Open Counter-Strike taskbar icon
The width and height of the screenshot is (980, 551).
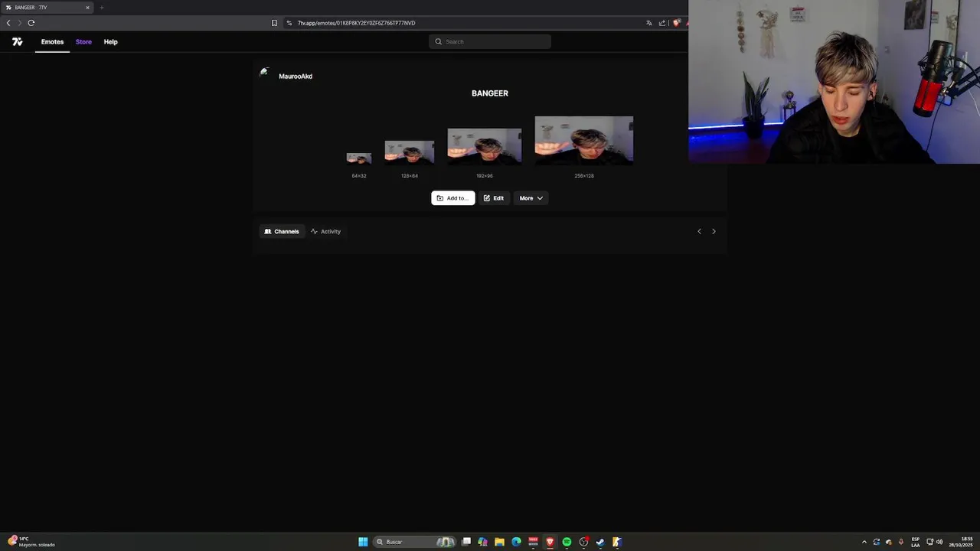click(x=617, y=542)
